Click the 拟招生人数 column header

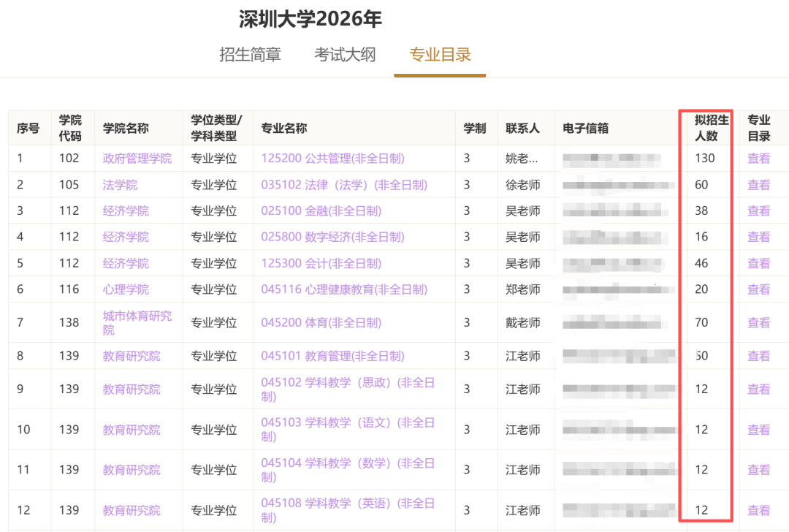(x=706, y=128)
